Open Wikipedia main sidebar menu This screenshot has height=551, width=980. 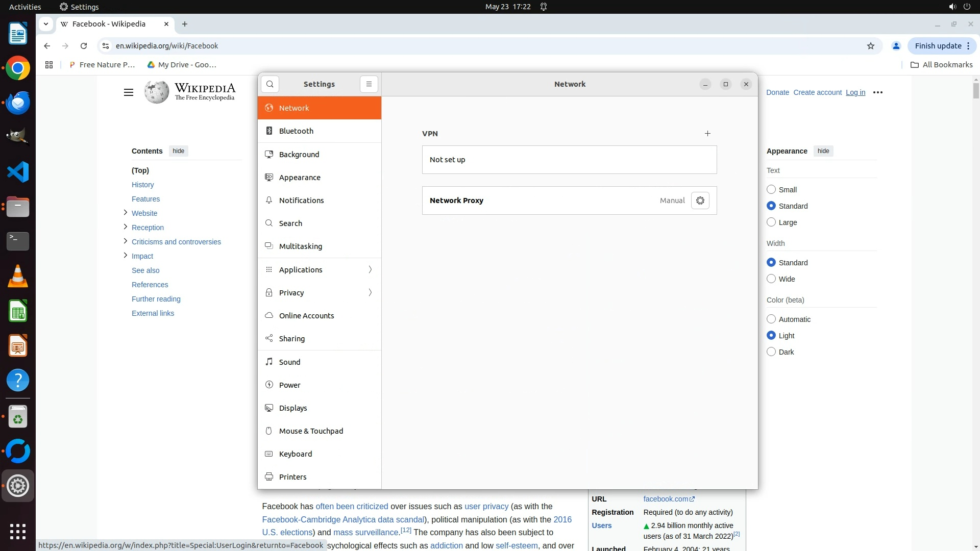click(129, 92)
